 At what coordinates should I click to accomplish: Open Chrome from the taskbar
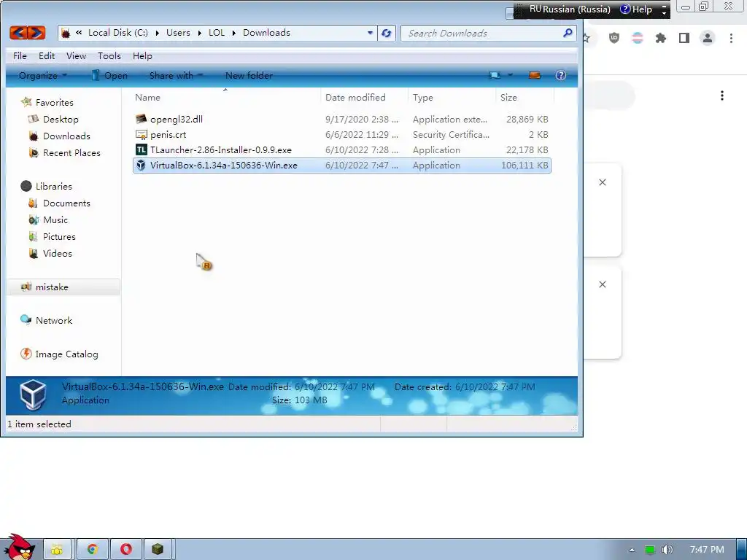click(93, 550)
